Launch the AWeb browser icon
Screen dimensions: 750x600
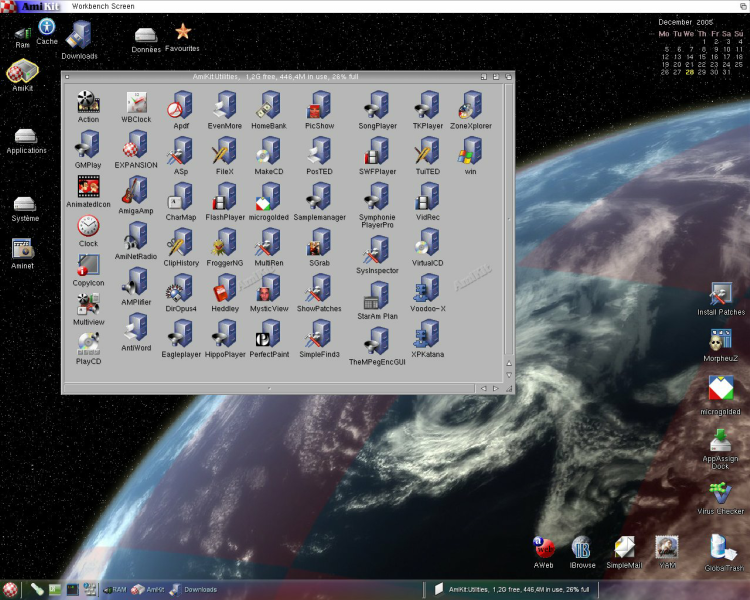click(x=544, y=548)
